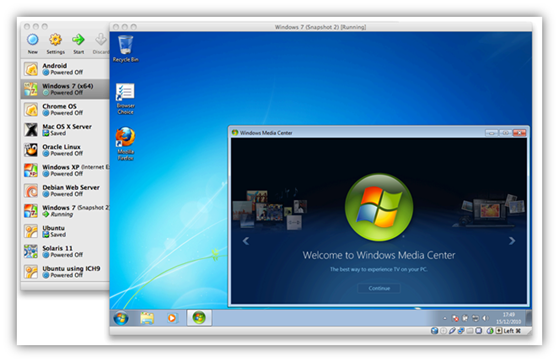Click the Mac OS X Server icon

pyautogui.click(x=31, y=130)
